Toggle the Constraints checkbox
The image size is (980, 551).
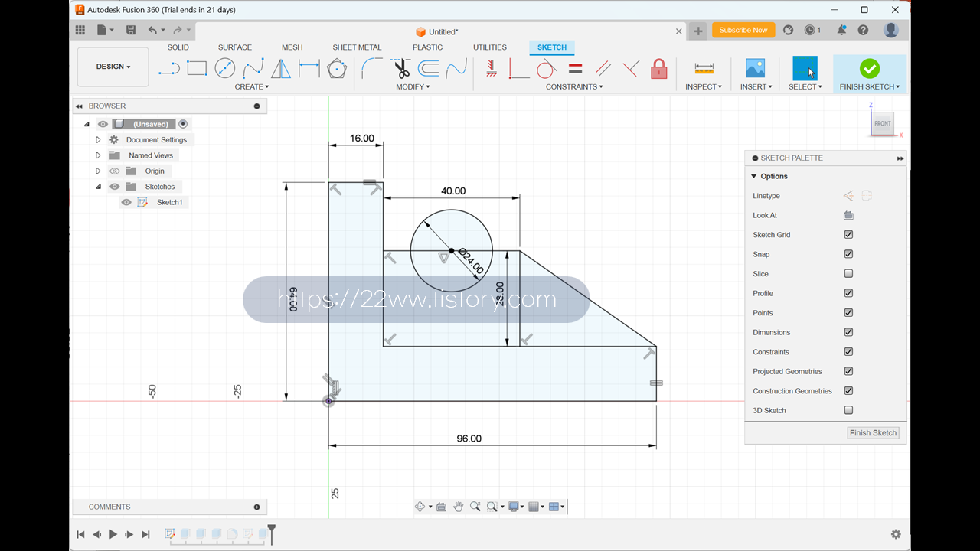tap(848, 352)
